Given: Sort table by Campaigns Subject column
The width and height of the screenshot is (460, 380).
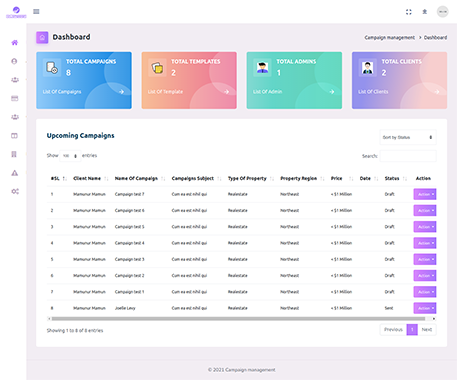Looking at the screenshot, I should point(196,179).
